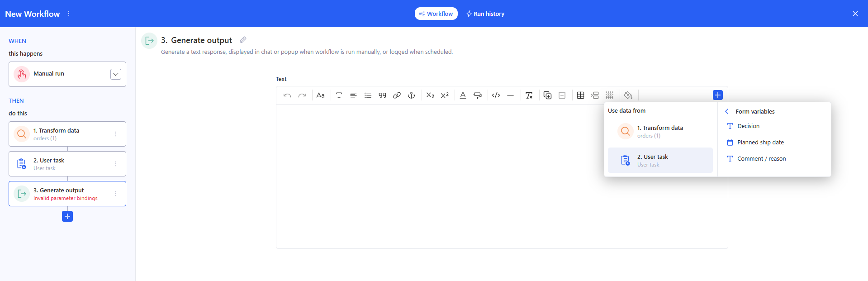The image size is (868, 281).
Task: Insert a blockquote
Action: click(x=382, y=95)
